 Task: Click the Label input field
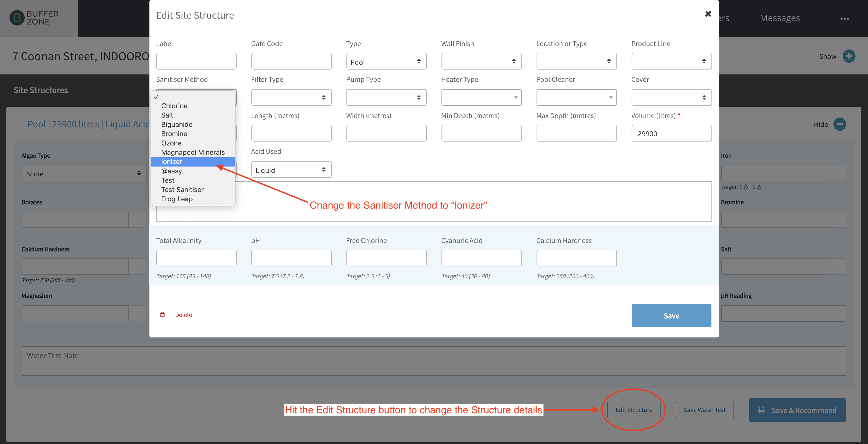196,61
